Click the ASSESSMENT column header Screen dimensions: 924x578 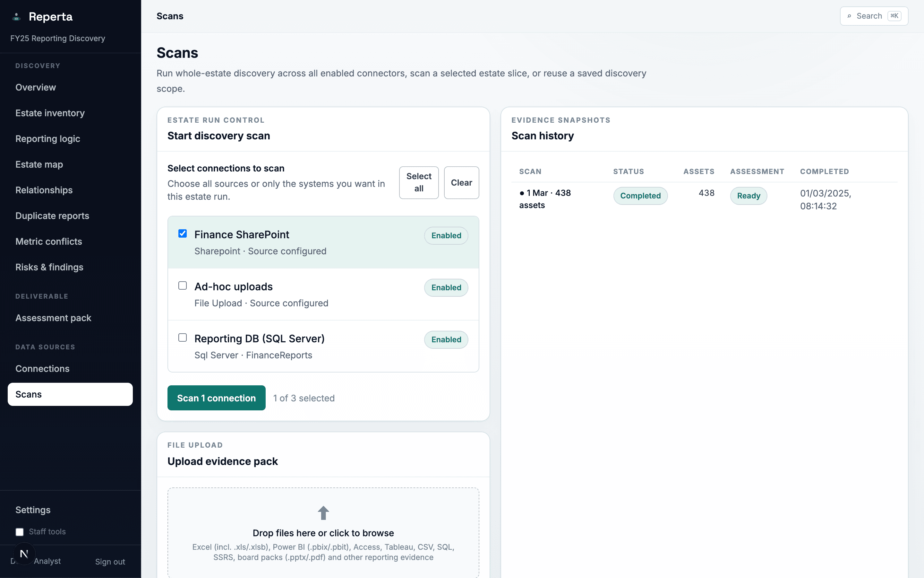click(757, 172)
